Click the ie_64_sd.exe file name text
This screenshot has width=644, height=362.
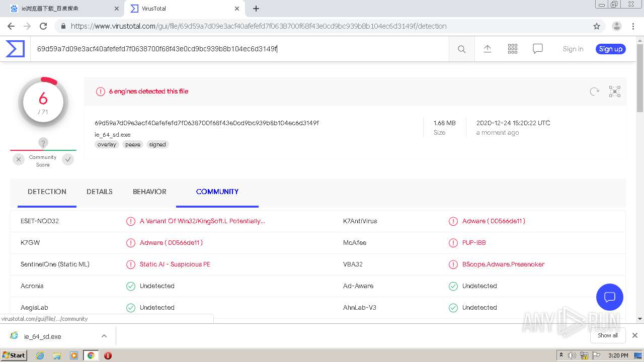tap(112, 134)
